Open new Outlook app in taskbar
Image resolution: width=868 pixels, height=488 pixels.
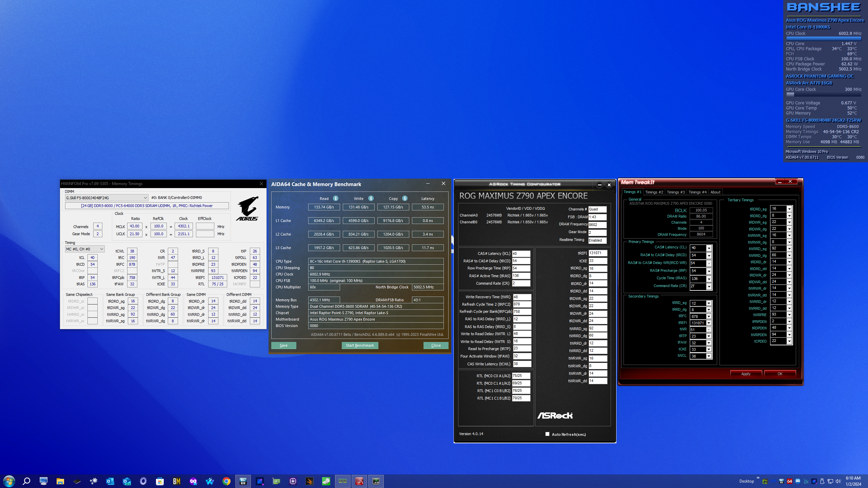(127, 481)
